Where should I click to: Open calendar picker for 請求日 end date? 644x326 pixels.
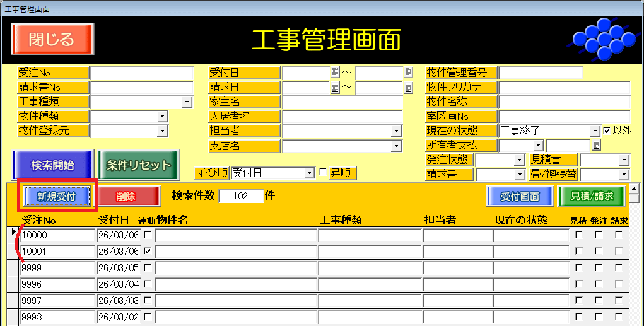[409, 87]
